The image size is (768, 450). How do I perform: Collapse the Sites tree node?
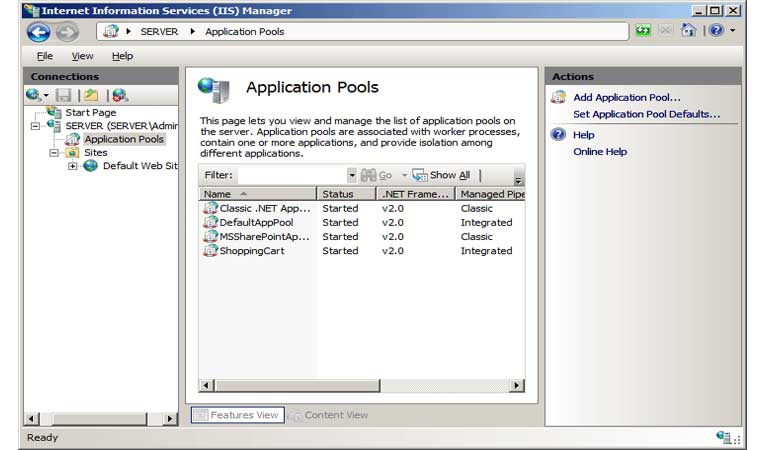pos(54,152)
